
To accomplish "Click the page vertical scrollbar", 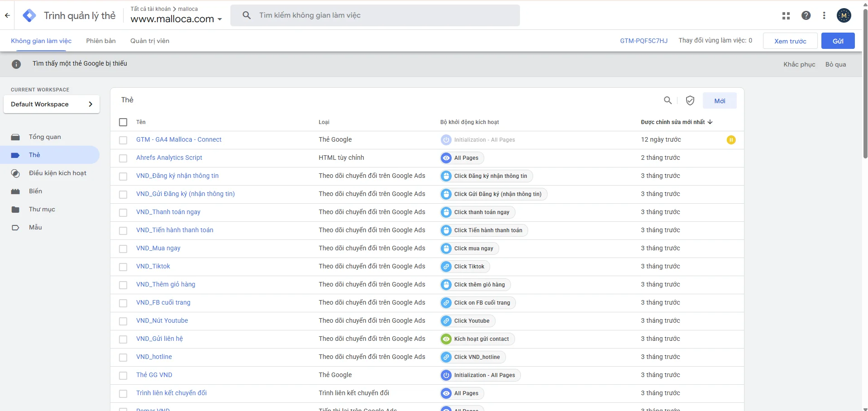I will [x=865, y=84].
